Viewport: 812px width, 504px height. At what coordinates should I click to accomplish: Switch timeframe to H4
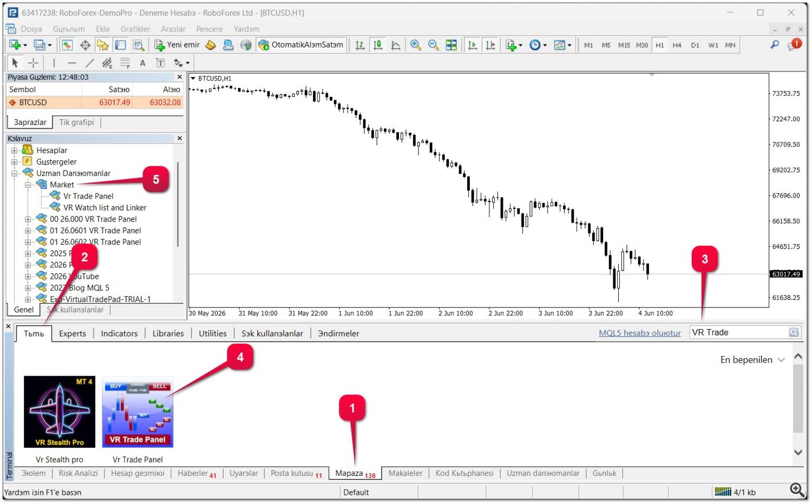pyautogui.click(x=677, y=45)
